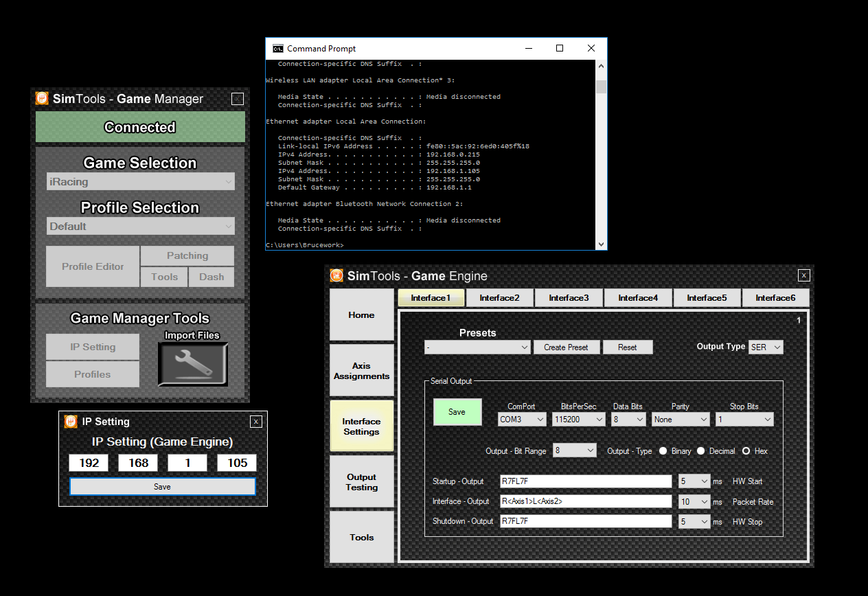Click the Profile Editor button
The height and width of the screenshot is (596, 868).
(93, 266)
